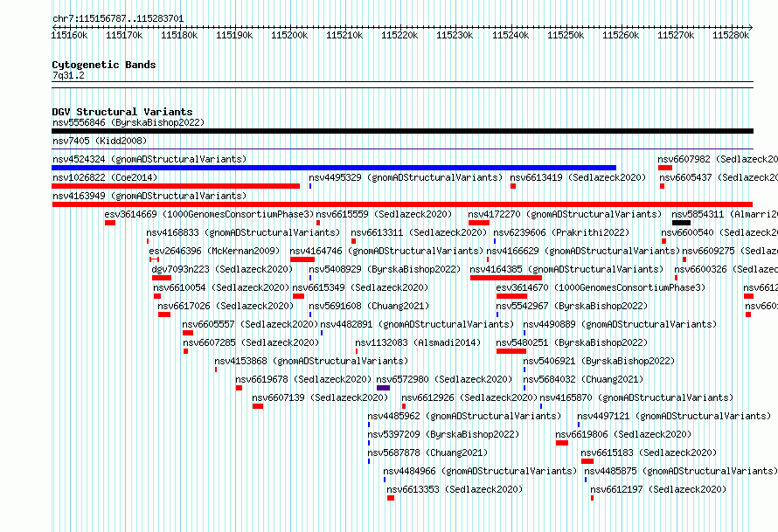Open nsv6610054 (Sedlazeck2020) label
The width and height of the screenshot is (778, 532).
pyautogui.click(x=221, y=287)
